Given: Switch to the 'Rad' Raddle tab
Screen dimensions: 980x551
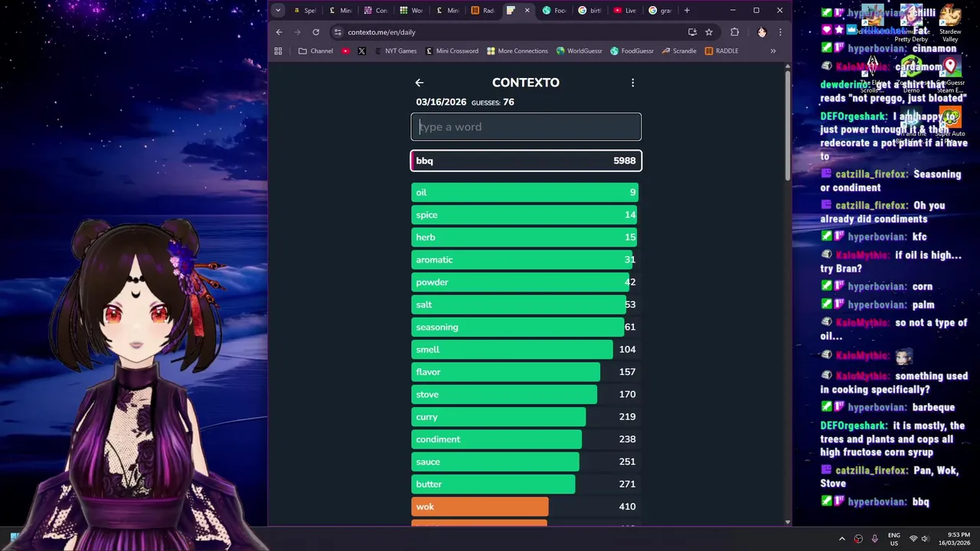Looking at the screenshot, I should 483,11.
